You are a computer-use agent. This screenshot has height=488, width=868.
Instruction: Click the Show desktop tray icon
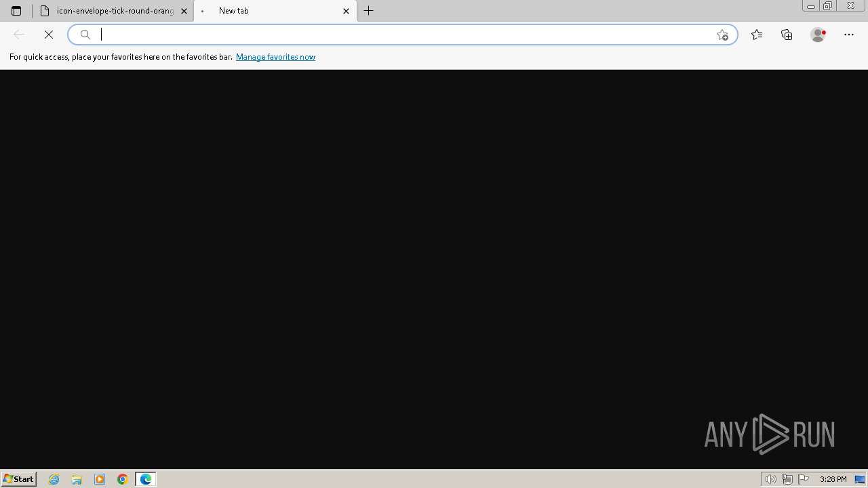pos(860,479)
